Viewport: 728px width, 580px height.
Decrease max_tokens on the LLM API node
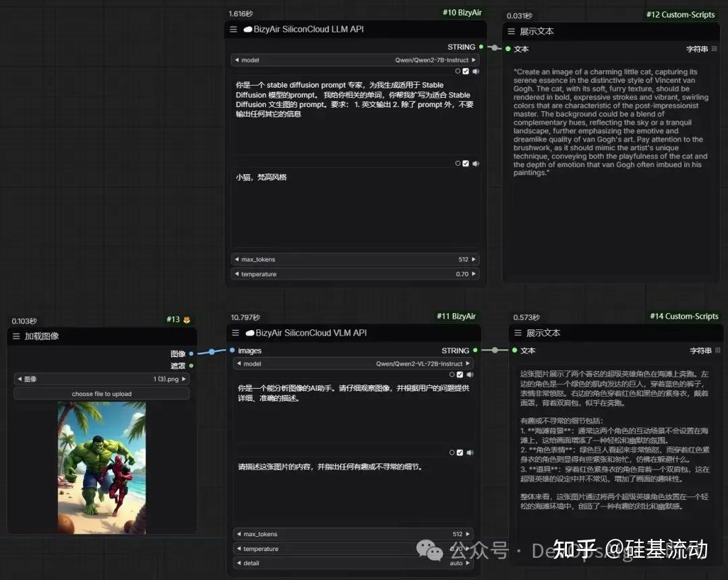237,259
